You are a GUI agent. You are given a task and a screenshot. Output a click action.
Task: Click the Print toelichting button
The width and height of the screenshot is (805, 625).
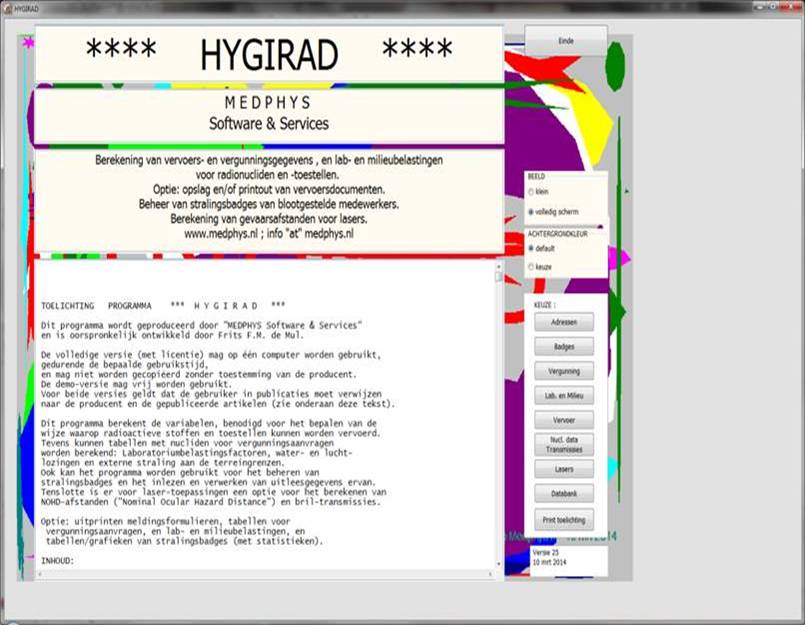(x=564, y=520)
